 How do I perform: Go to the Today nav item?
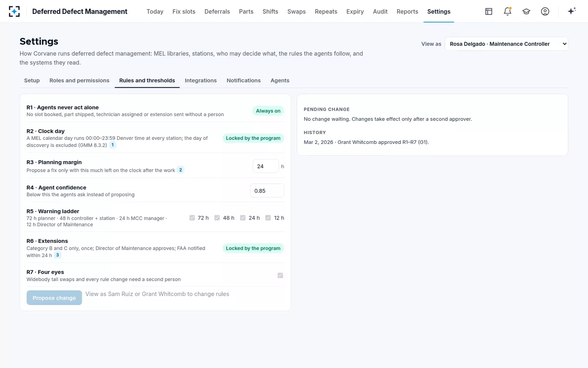click(x=155, y=11)
